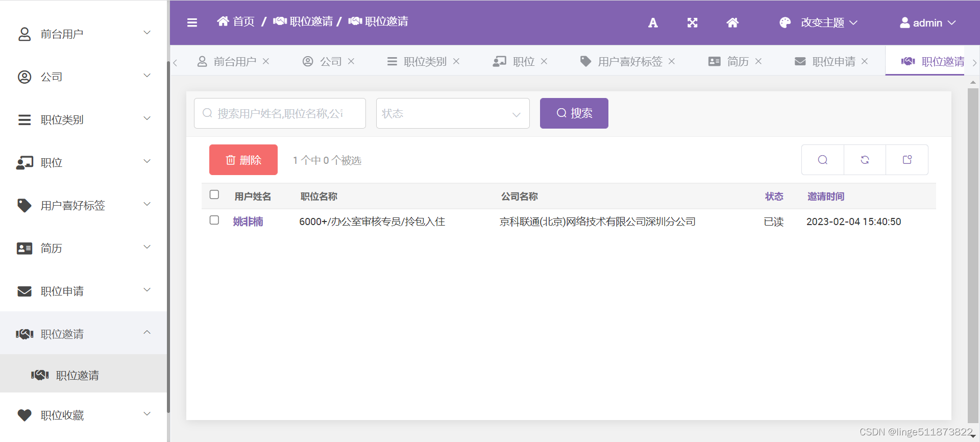Check the row checkbox for 姚非楠
This screenshot has height=442, width=980.
click(214, 220)
